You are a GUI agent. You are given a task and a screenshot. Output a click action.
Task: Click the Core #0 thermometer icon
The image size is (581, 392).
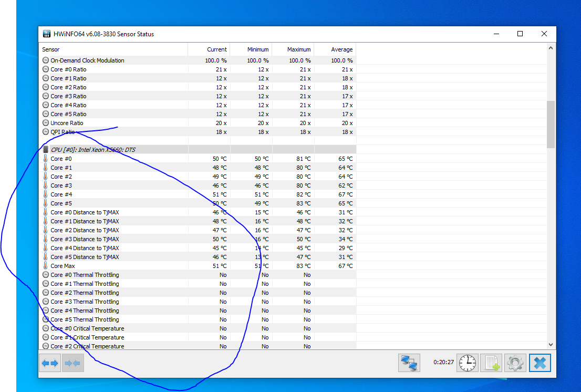point(46,158)
